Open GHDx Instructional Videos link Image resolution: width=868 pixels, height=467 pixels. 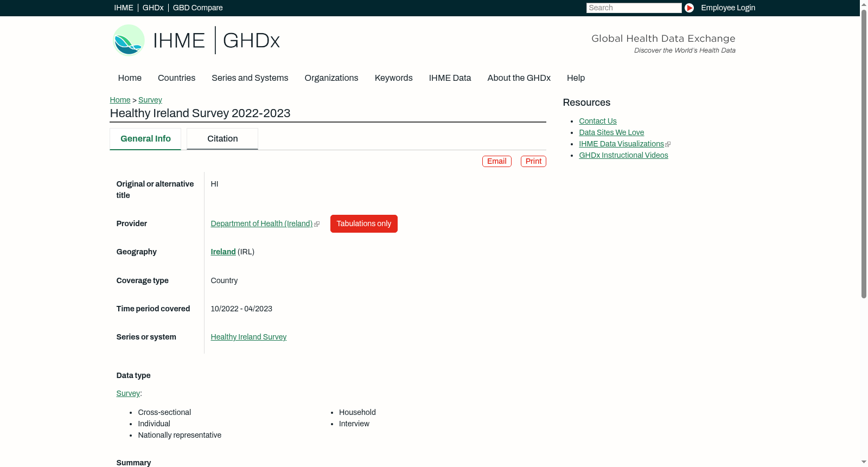coord(623,155)
